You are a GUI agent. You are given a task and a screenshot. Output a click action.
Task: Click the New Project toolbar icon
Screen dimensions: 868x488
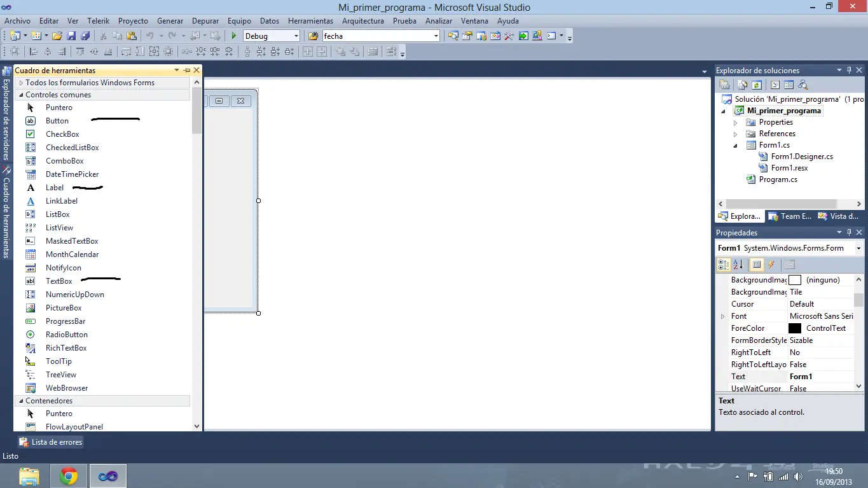15,36
